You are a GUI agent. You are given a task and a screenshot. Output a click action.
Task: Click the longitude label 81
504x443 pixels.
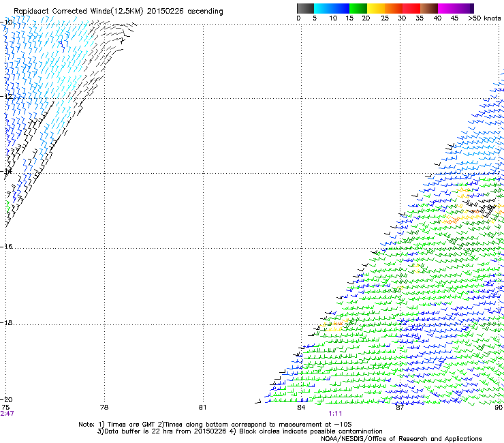(202, 408)
